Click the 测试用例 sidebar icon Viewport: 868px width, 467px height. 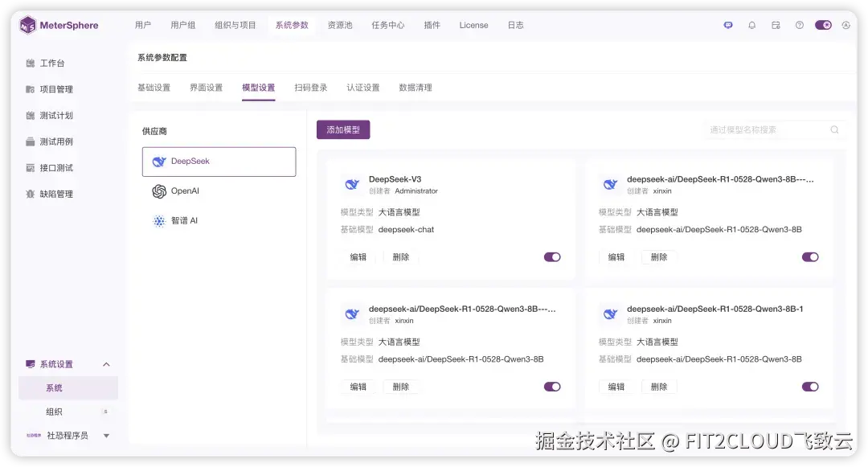pos(31,141)
